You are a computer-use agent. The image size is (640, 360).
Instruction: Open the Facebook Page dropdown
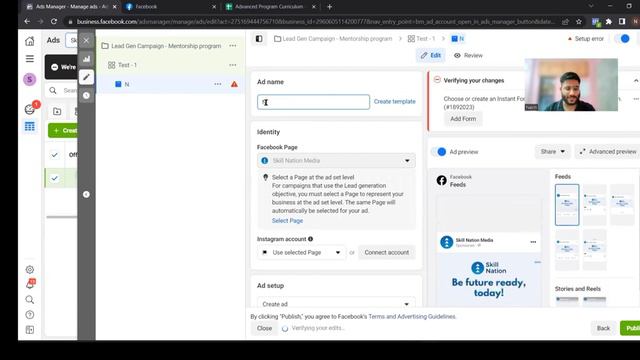tap(336, 160)
